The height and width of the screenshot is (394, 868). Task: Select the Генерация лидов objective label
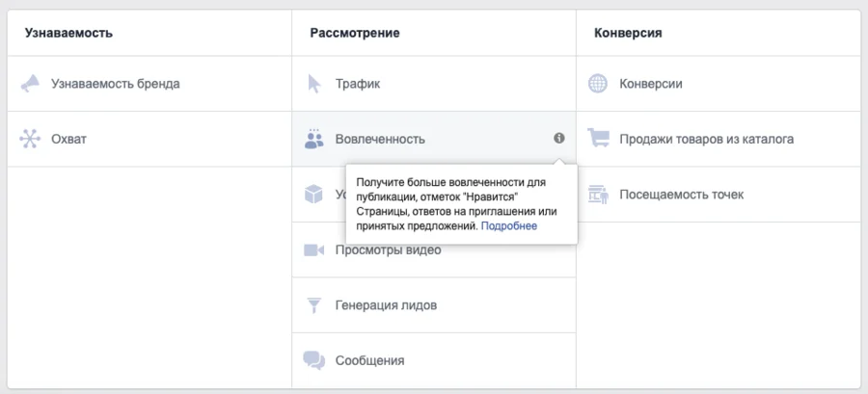pos(386,305)
